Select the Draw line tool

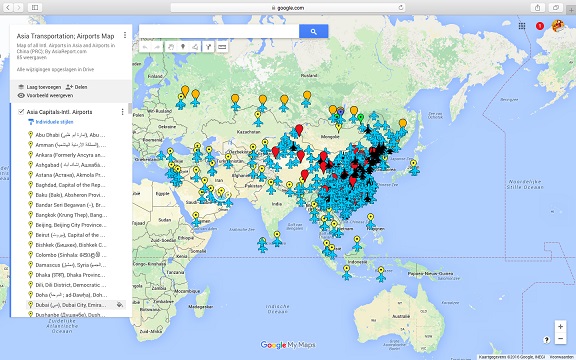click(195, 47)
